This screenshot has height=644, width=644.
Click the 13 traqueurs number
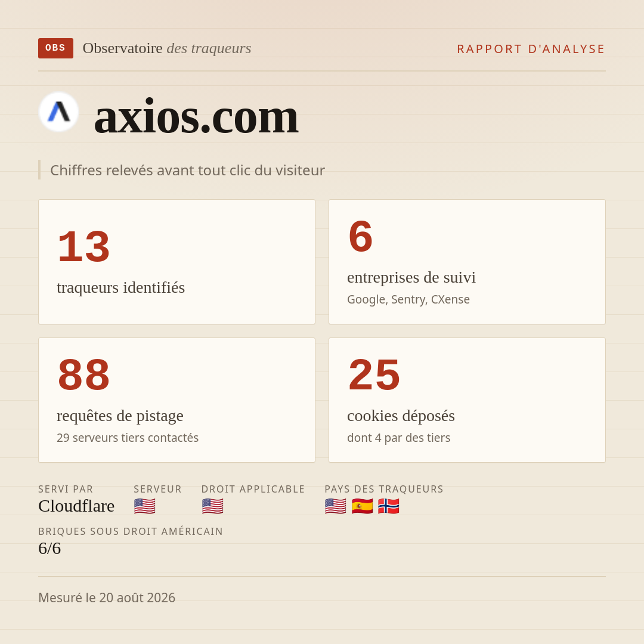point(84,247)
